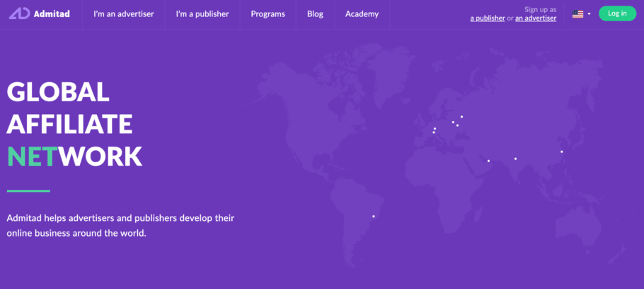The image size is (644, 289).
Task: Click the GLOBAL AFFILIATE NETWORK headline
Action: point(75,124)
